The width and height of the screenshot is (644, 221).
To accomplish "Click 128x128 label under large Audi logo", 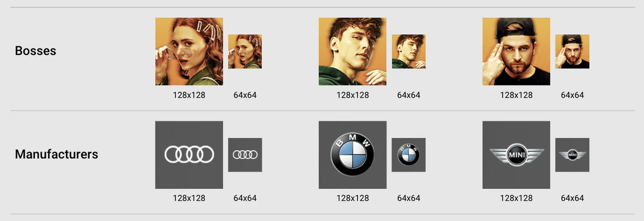I will 189,198.
